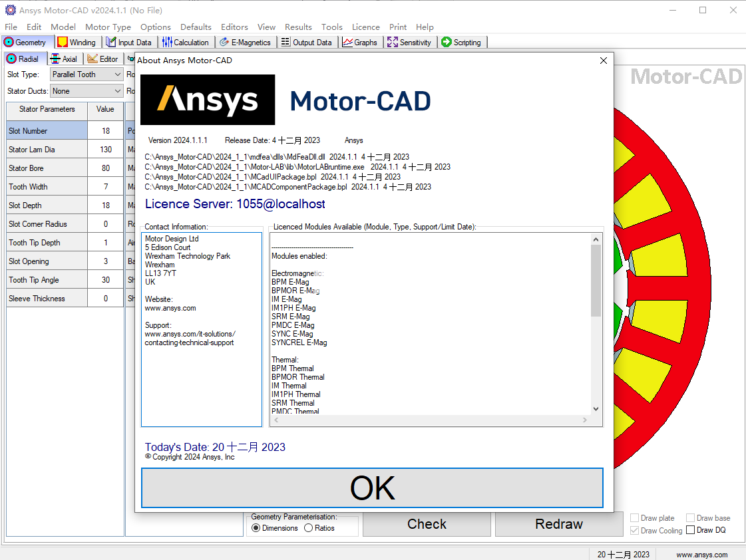
Task: Click the Sleeve Thickness value cell
Action: tap(106, 299)
